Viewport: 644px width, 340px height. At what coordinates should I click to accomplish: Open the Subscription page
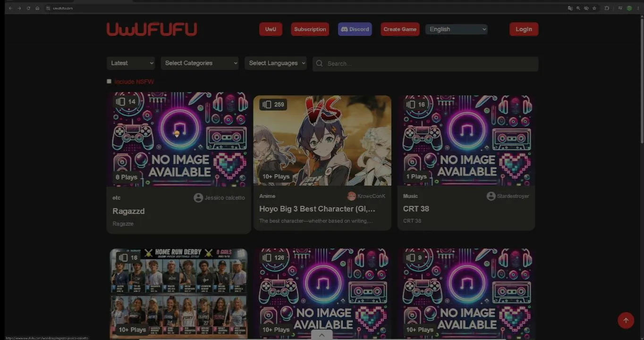click(310, 29)
